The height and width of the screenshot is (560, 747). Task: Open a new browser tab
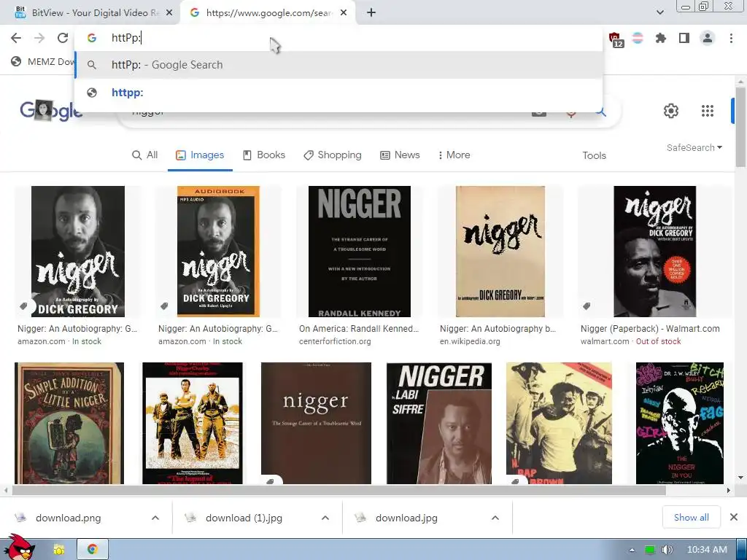pyautogui.click(x=371, y=13)
